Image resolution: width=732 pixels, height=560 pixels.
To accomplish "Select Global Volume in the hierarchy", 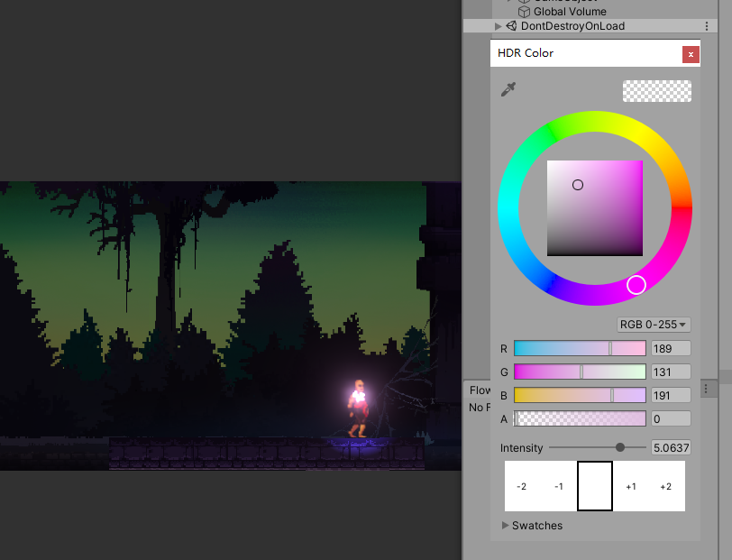I will tap(572, 12).
